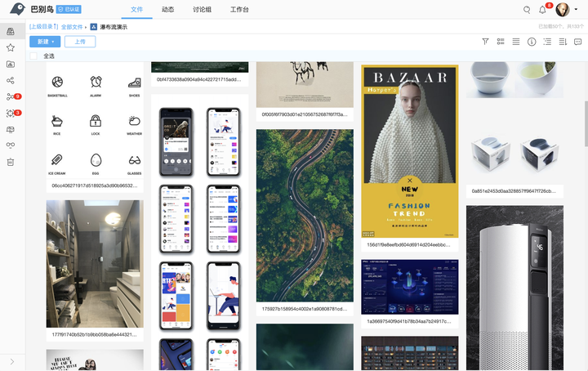
Task: Click the 巴别鸟 bird logo
Action: [17, 9]
